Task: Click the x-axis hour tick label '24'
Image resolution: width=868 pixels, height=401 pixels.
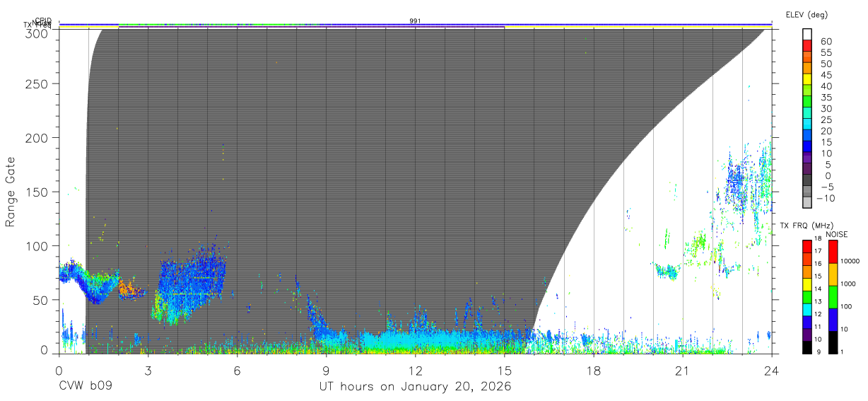Action: (772, 370)
